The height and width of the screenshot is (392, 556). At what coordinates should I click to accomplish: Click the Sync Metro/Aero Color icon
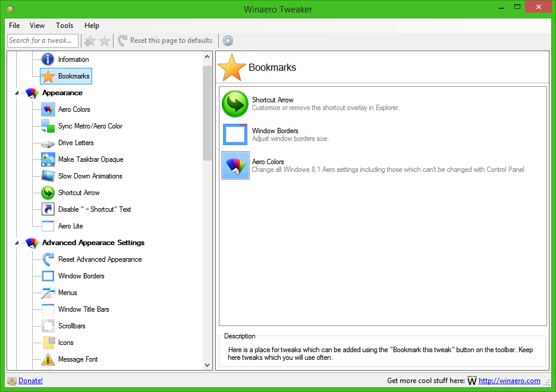point(48,126)
